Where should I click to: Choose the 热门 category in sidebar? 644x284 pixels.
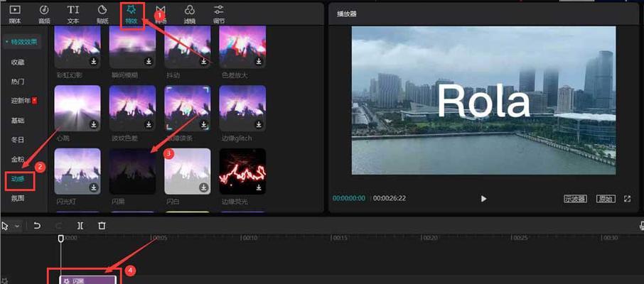(x=18, y=82)
